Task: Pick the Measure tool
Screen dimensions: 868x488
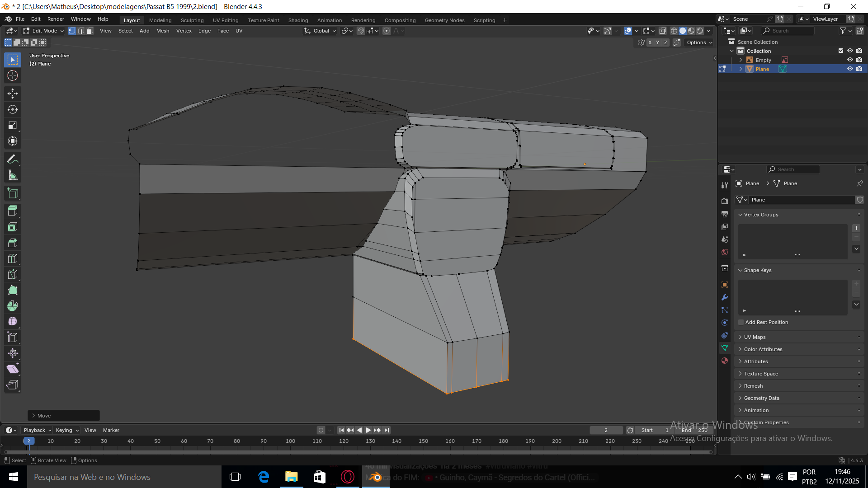Action: point(13,175)
